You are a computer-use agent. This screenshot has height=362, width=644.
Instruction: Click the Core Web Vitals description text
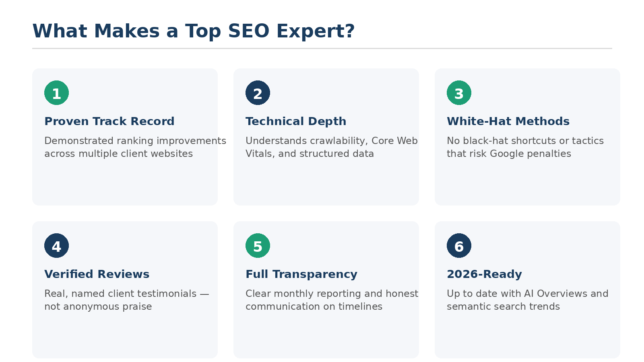[x=332, y=147]
